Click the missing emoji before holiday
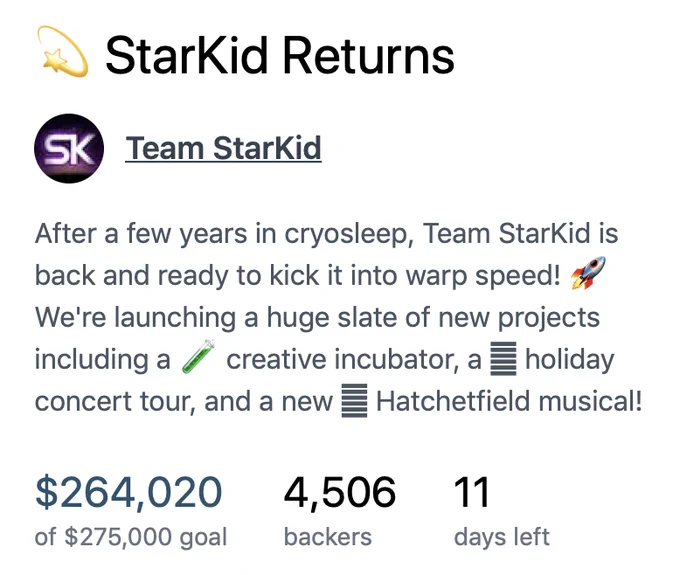Screen dimensions: 680x575 pyautogui.click(x=503, y=358)
